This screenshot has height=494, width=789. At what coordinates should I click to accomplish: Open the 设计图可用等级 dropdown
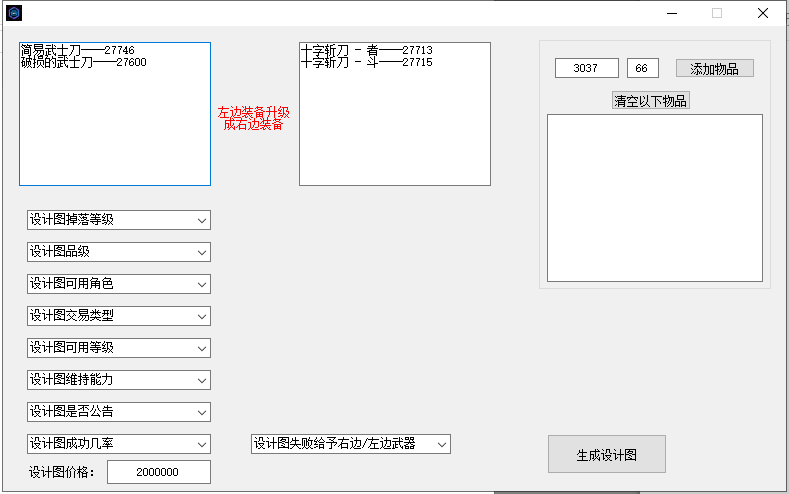click(118, 348)
